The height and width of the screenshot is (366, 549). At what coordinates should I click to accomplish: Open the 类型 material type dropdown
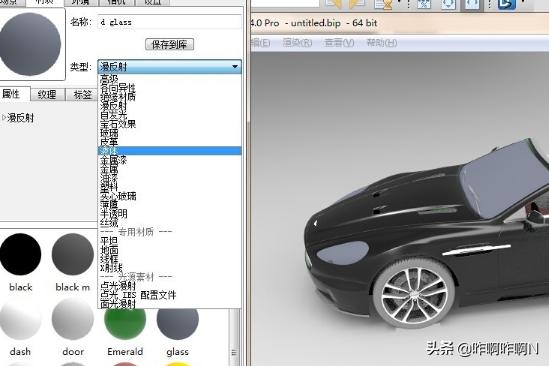point(169,66)
